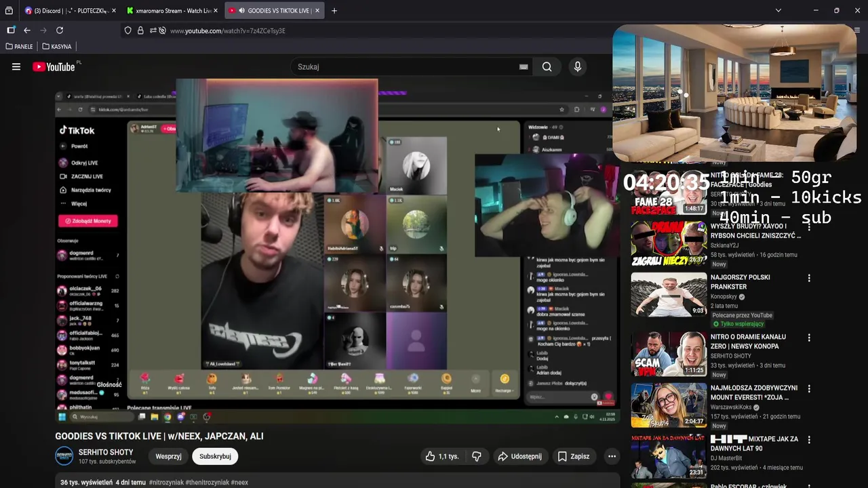868x488 pixels.
Task: Close the xmaromaro Stream tab
Action: point(215,11)
